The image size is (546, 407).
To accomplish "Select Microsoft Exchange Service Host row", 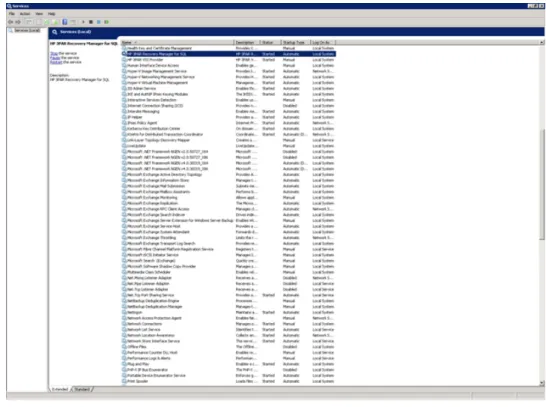I will pos(228,226).
